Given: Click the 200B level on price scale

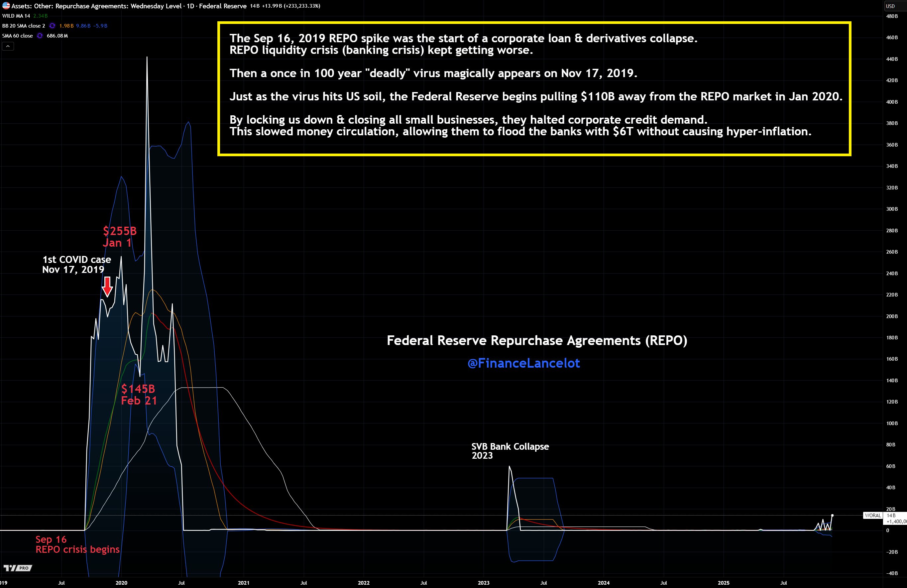Looking at the screenshot, I should [x=891, y=316].
